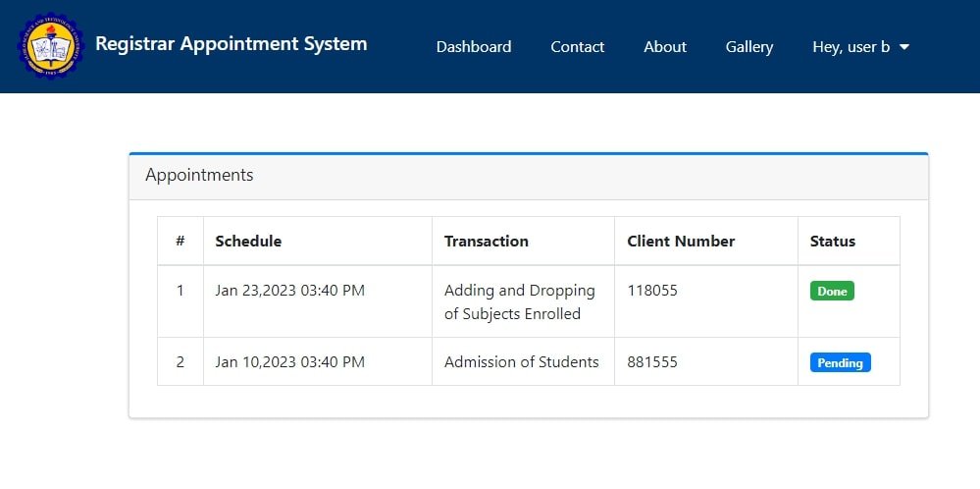
Task: Select the Admission of Students transaction
Action: click(521, 362)
